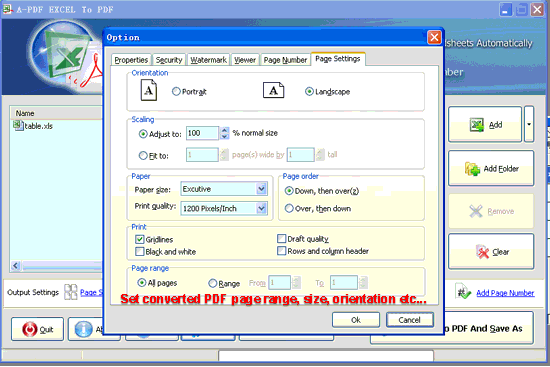Switch to the Properties tab
Viewport: 550px width, 367px height.
tap(131, 60)
